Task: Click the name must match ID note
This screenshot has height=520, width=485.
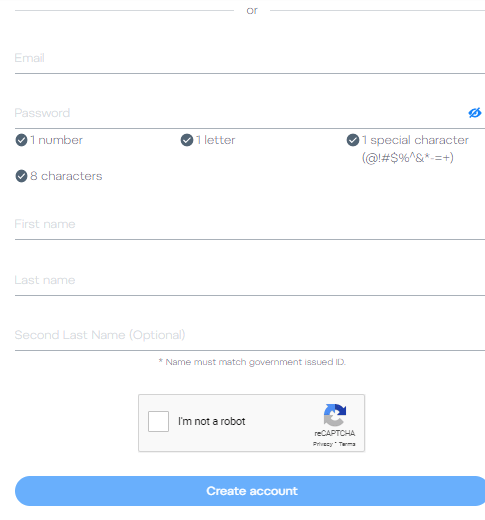Action: (x=252, y=362)
